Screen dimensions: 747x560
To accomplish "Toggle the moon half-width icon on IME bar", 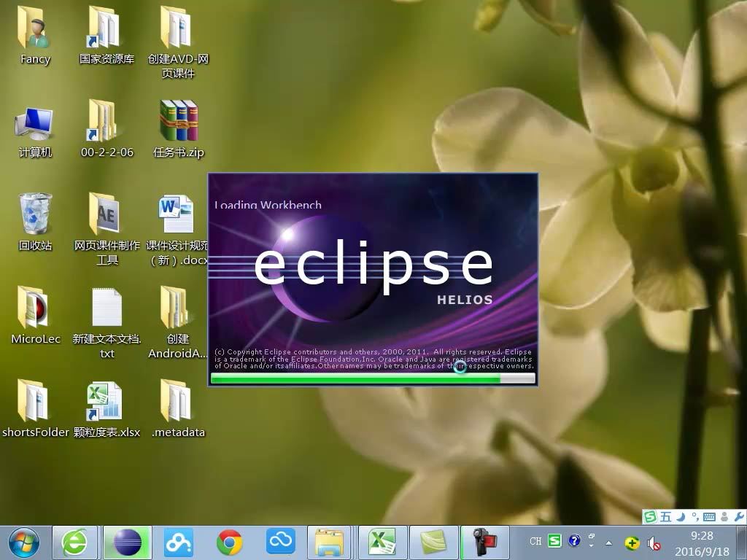I will (681, 516).
